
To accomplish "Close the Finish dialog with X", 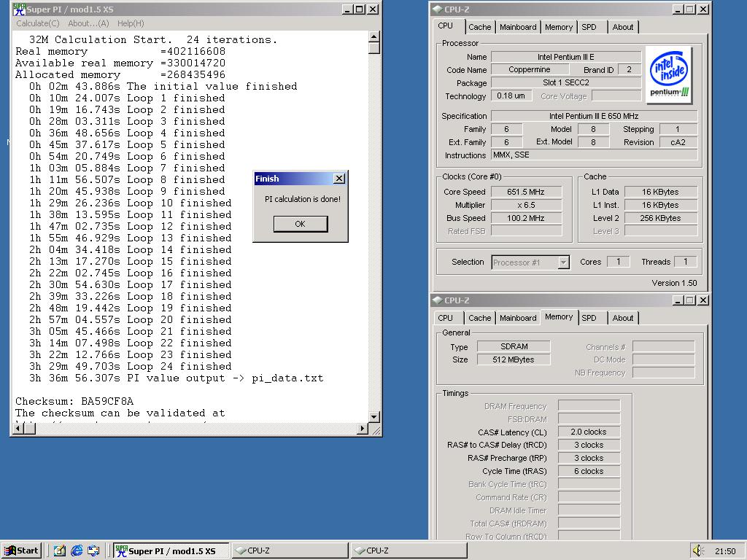I will [x=338, y=179].
